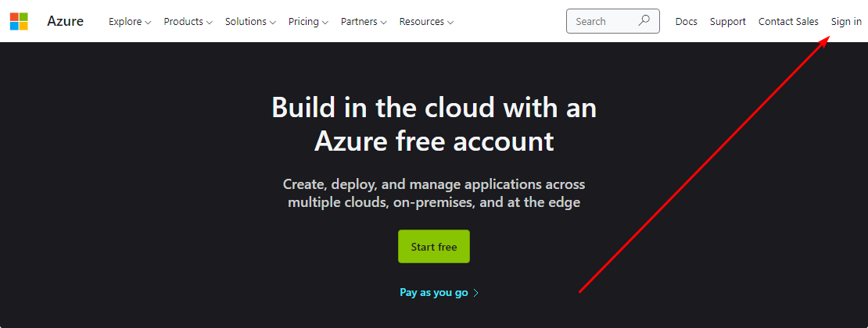Screen dimensions: 868x328
Task: Focus the Search text field
Action: 601,22
